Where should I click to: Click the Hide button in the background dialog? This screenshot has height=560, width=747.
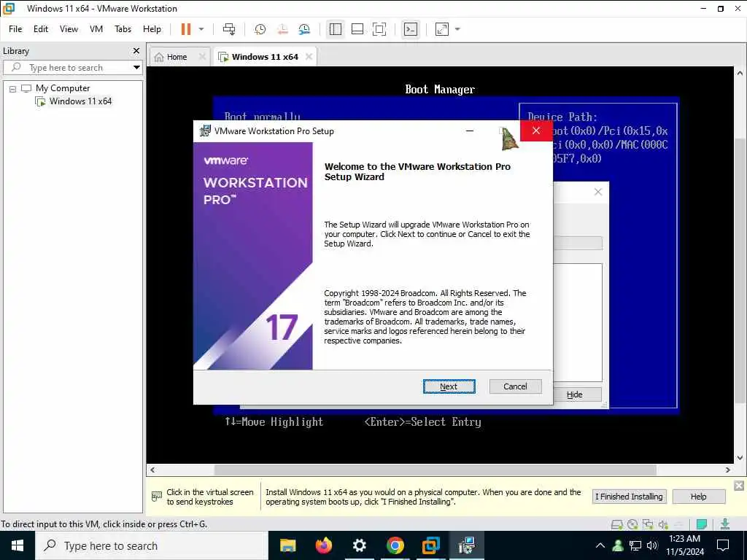pos(574,394)
